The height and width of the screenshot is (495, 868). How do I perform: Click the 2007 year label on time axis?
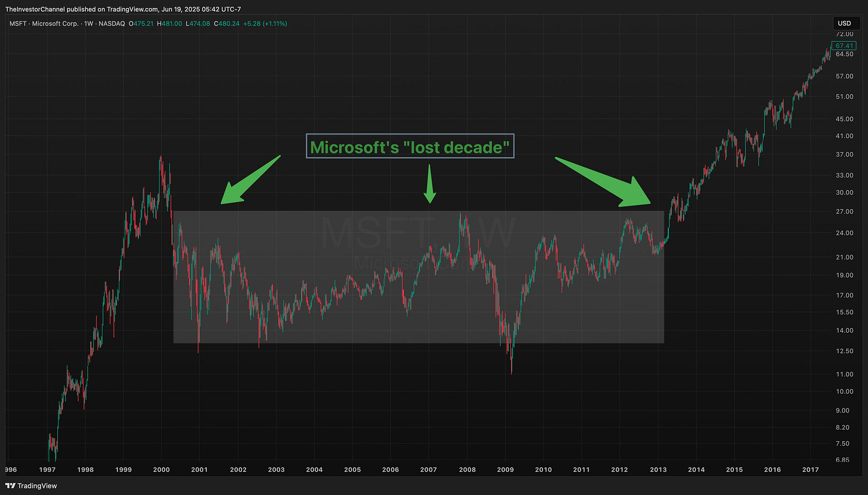pyautogui.click(x=429, y=469)
